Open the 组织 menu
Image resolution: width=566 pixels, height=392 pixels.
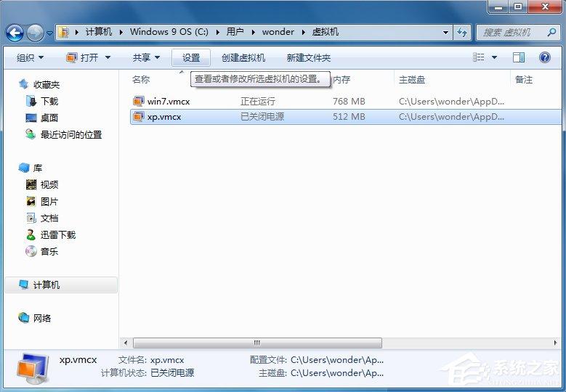[30, 57]
